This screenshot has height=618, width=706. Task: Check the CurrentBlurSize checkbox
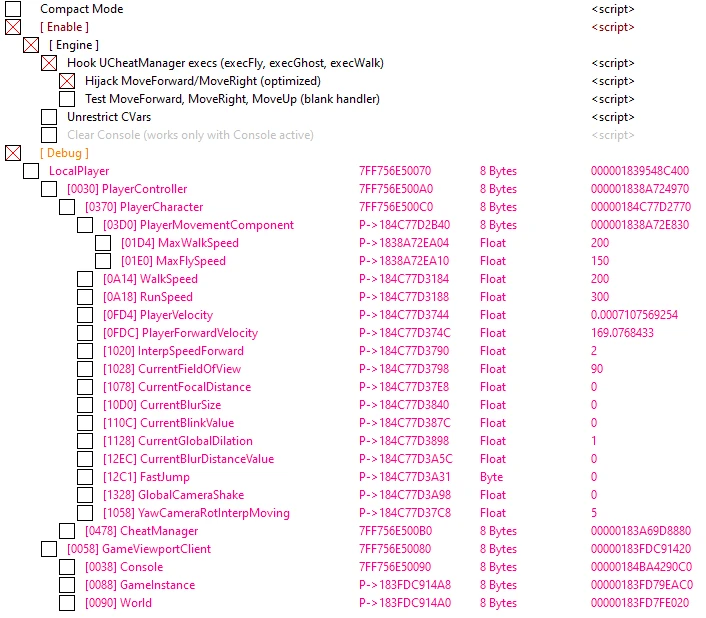pos(85,405)
